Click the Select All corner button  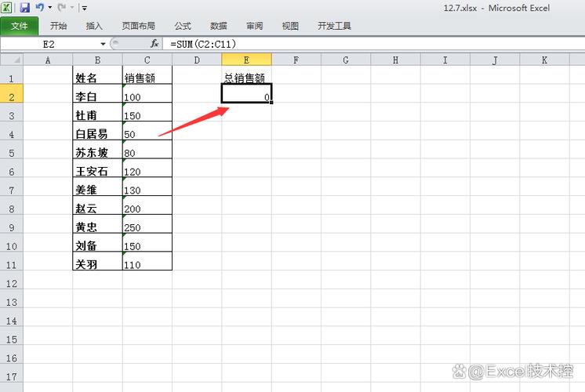pos(12,60)
